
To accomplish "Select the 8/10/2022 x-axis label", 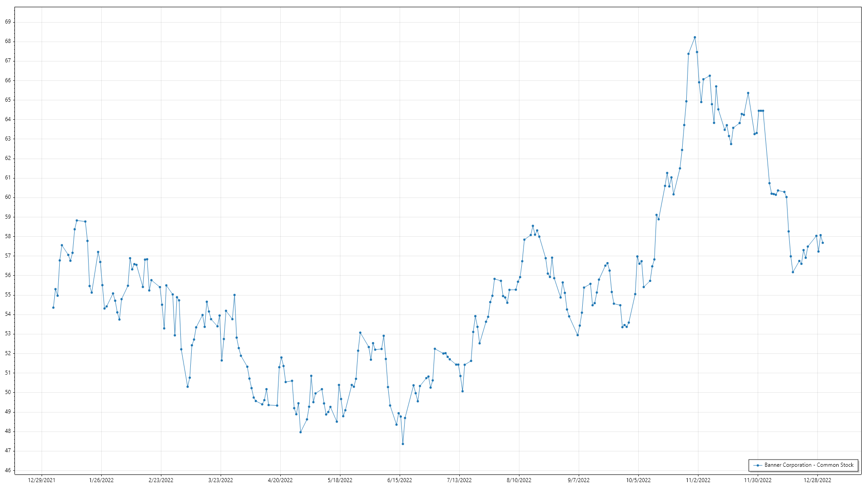I will point(519,480).
